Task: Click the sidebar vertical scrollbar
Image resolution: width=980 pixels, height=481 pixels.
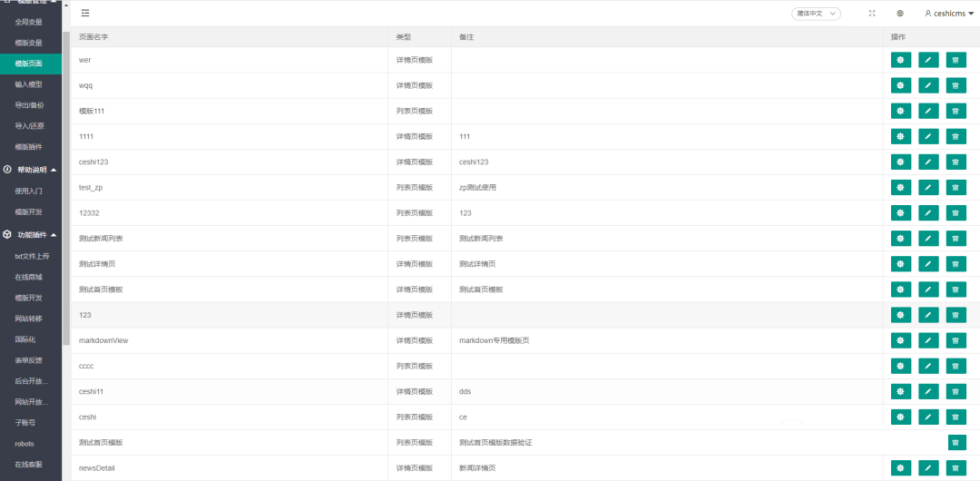Action: click(x=65, y=182)
